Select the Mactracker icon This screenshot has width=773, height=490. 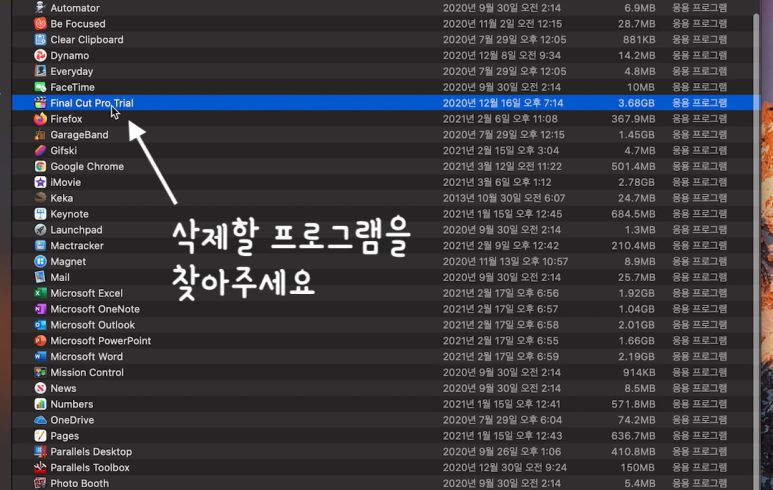[40, 245]
